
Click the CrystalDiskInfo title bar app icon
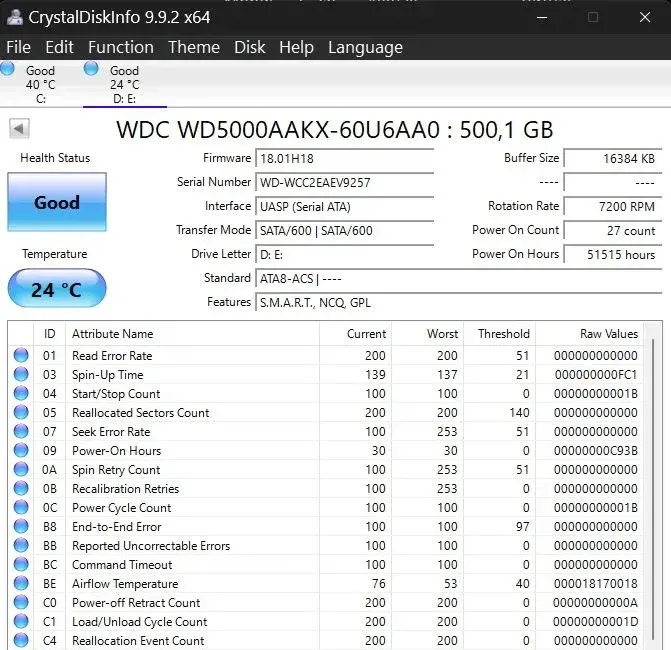tap(15, 17)
